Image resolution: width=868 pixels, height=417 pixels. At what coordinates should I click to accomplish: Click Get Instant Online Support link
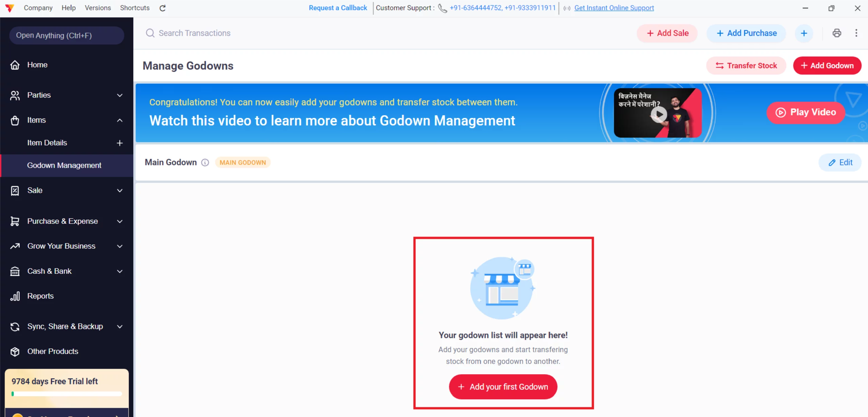click(x=614, y=8)
